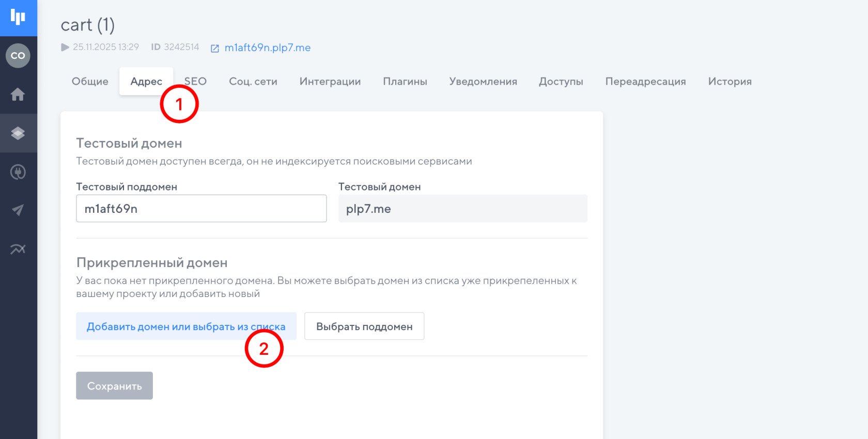Open the Переадресация tab
The width and height of the screenshot is (868, 439).
[645, 82]
